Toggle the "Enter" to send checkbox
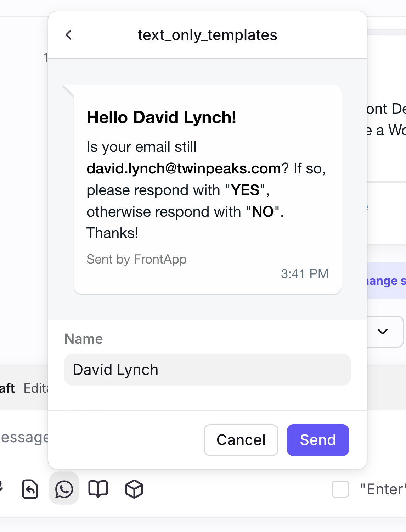Image resolution: width=406 pixels, height=532 pixels. 340,489
